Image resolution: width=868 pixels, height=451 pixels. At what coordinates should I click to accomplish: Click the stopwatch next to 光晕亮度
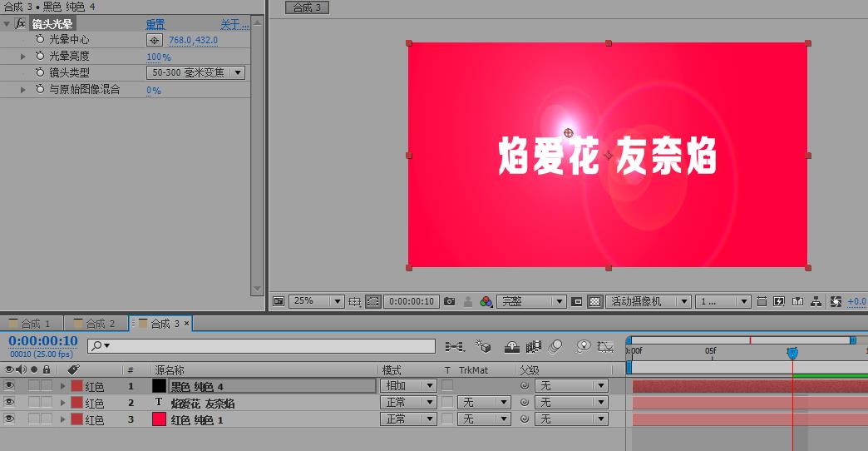tap(40, 56)
